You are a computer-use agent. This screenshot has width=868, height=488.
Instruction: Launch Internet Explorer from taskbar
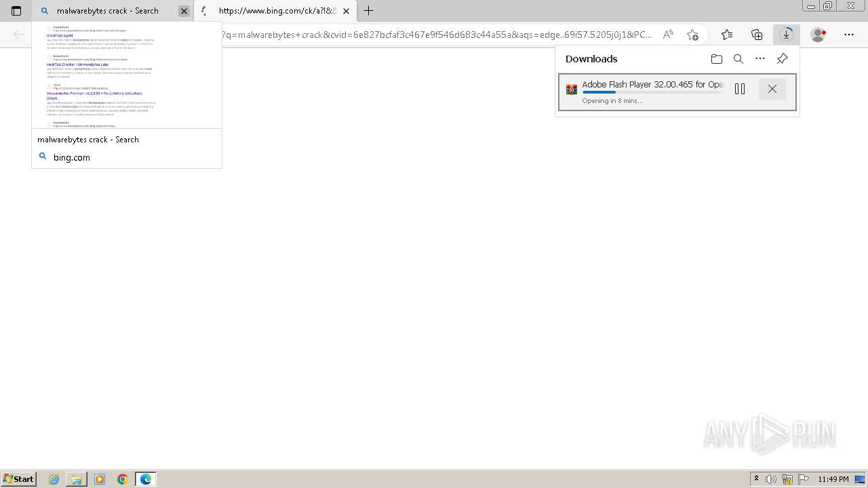click(54, 479)
